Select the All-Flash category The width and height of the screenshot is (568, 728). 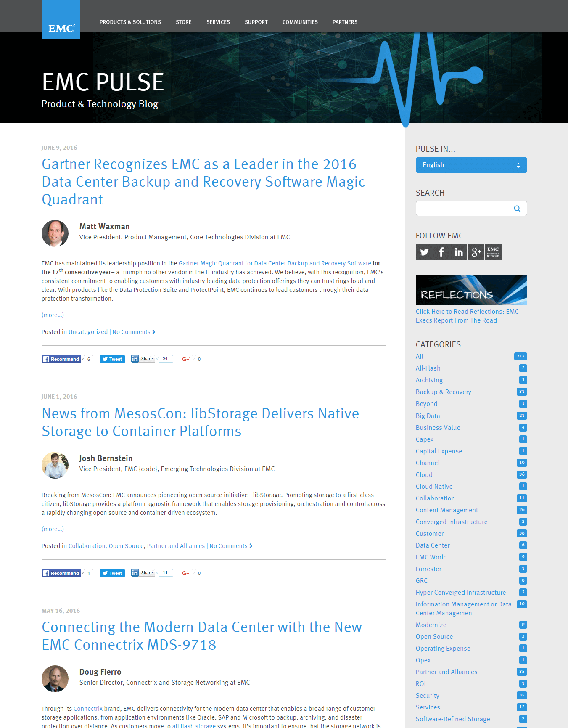tap(428, 368)
